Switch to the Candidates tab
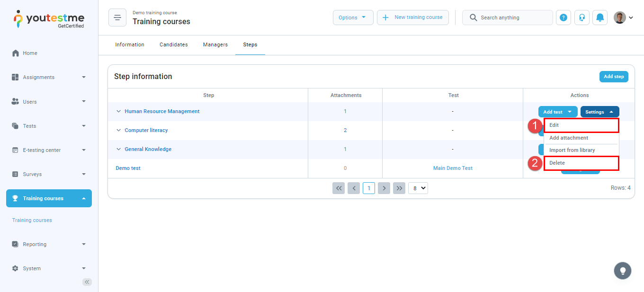This screenshot has width=644, height=292. tap(173, 44)
